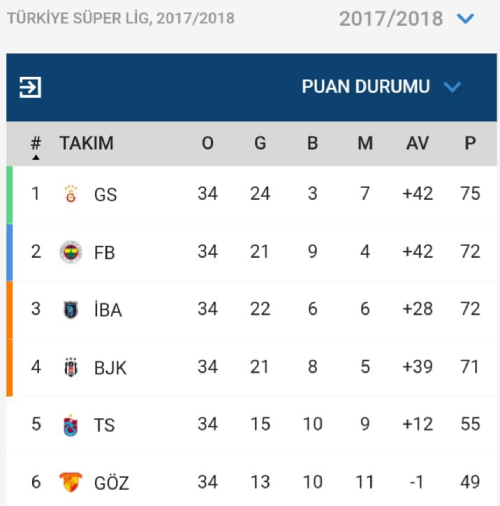The height and width of the screenshot is (506, 500).
Task: Open BJK team name link
Action: (110, 368)
